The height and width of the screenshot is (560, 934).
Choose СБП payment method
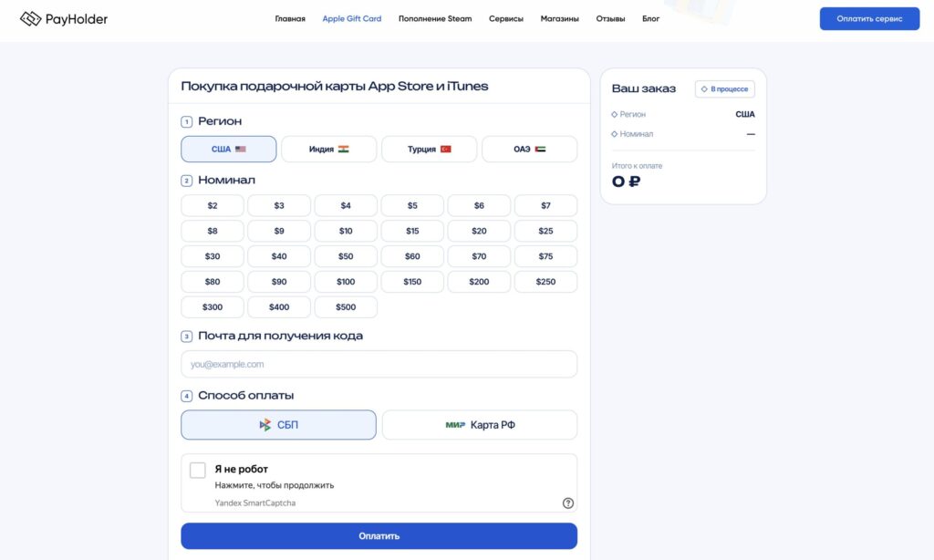(x=279, y=425)
